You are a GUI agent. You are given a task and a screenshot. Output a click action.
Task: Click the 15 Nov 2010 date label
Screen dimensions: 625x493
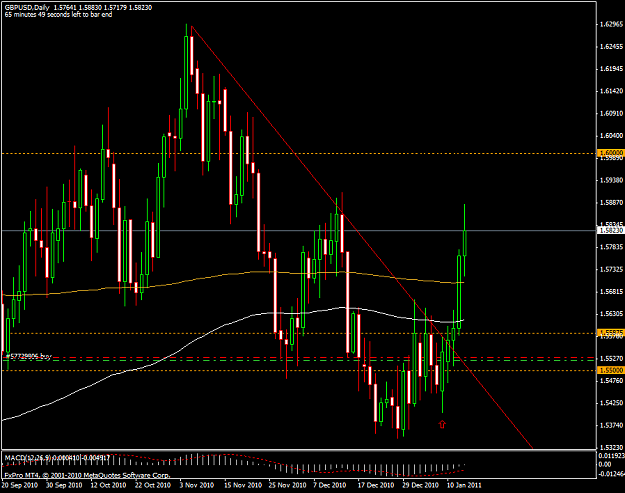(x=243, y=485)
